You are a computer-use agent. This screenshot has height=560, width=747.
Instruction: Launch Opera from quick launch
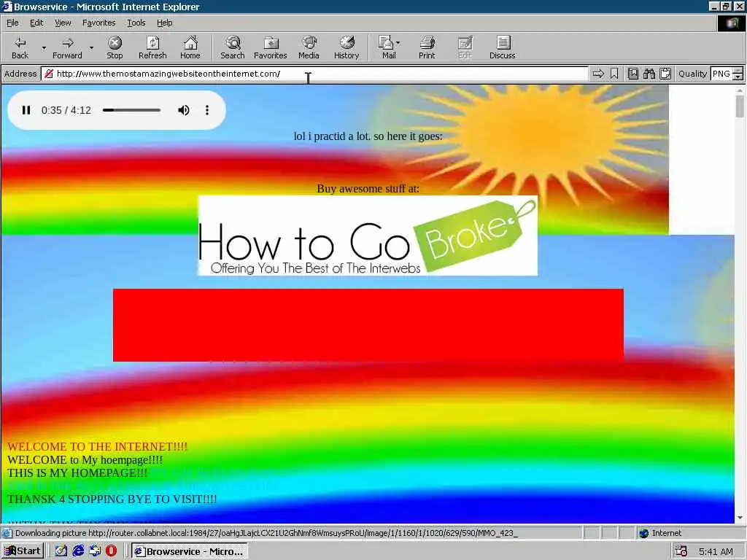click(x=111, y=551)
